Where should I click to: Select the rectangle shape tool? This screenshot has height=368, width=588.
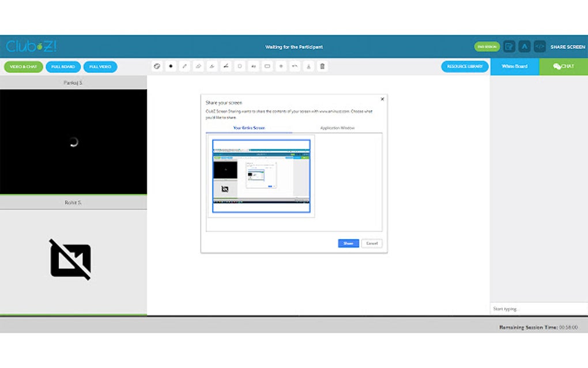267,66
